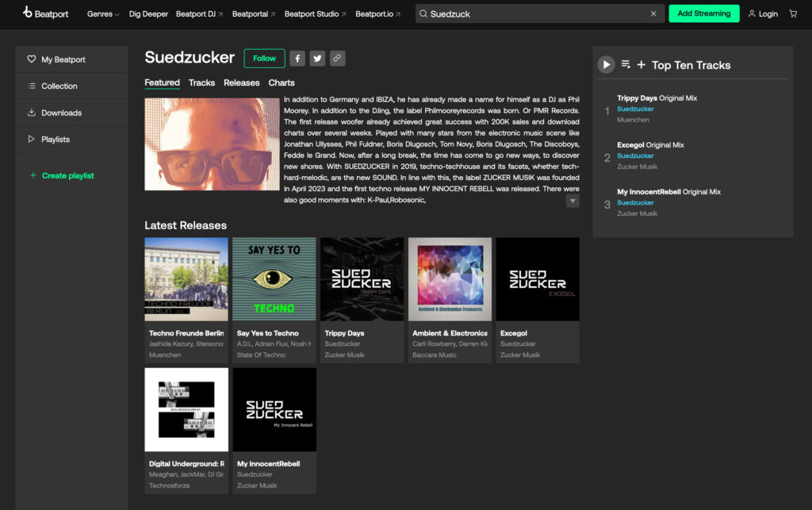This screenshot has height=510, width=812.
Task: Open Dig Deeper menu item
Action: 148,14
